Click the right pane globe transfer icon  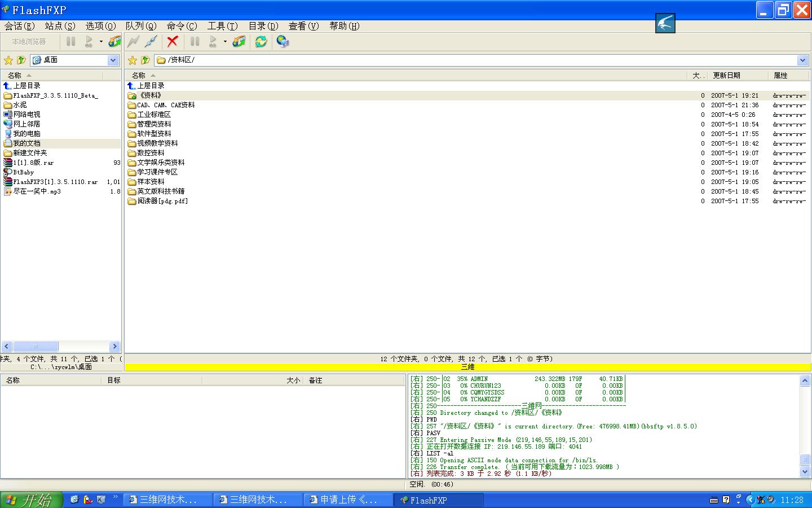tap(239, 41)
